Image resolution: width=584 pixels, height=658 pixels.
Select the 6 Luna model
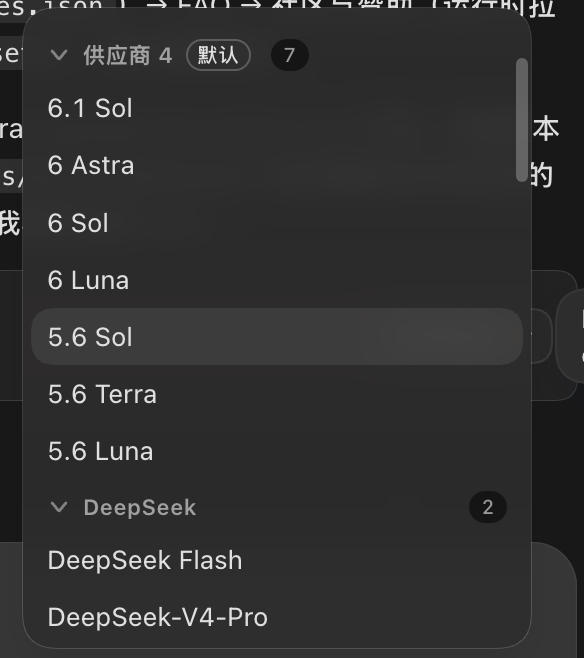click(277, 280)
